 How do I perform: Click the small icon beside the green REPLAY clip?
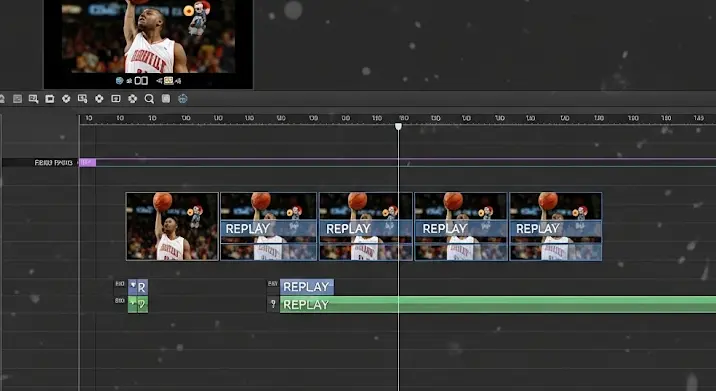(x=273, y=304)
